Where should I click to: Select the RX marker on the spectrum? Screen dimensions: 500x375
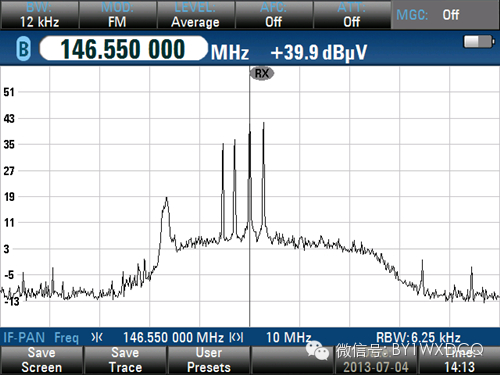262,73
